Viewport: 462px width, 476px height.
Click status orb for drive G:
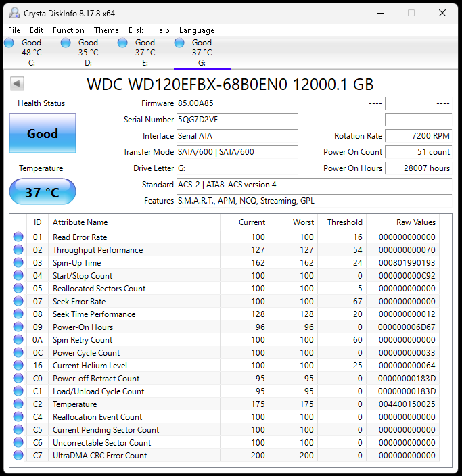pos(179,43)
